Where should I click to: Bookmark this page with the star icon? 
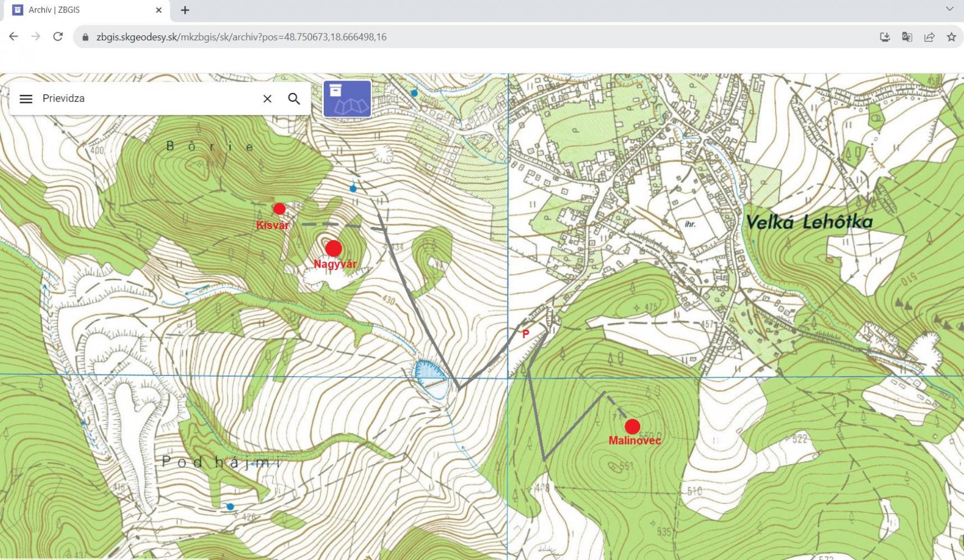(x=951, y=37)
